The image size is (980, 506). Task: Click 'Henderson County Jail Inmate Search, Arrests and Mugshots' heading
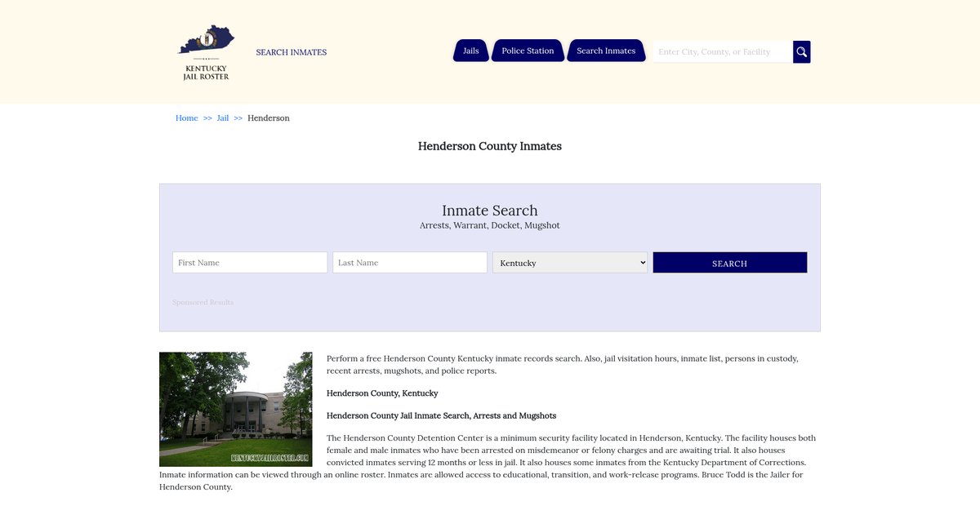[441, 415]
